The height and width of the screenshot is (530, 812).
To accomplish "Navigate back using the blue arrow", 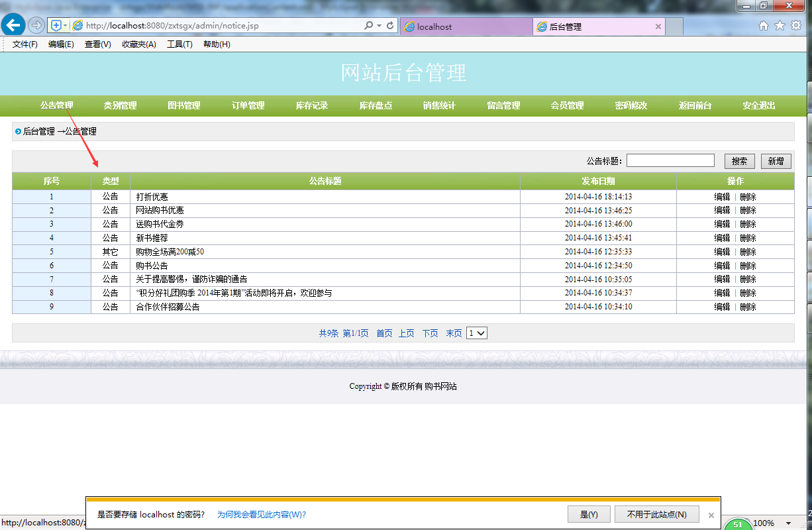I will point(13,25).
